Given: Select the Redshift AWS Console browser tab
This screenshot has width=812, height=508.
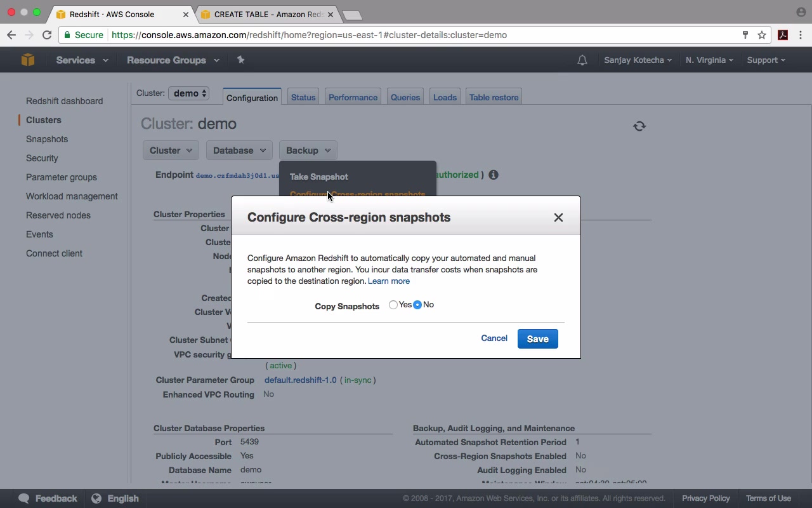Looking at the screenshot, I should tap(121, 14).
